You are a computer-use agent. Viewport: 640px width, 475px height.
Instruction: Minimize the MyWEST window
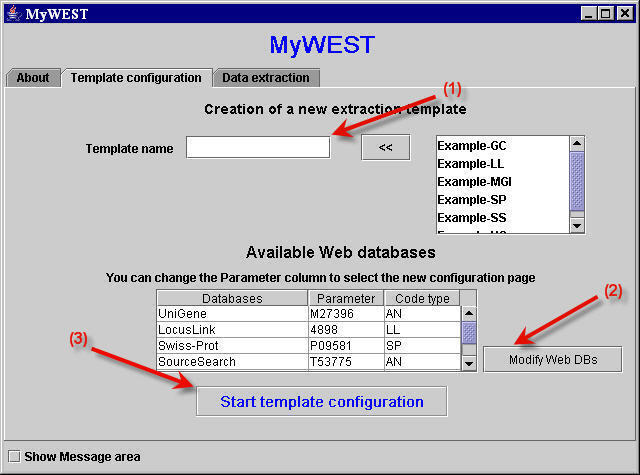[588, 13]
